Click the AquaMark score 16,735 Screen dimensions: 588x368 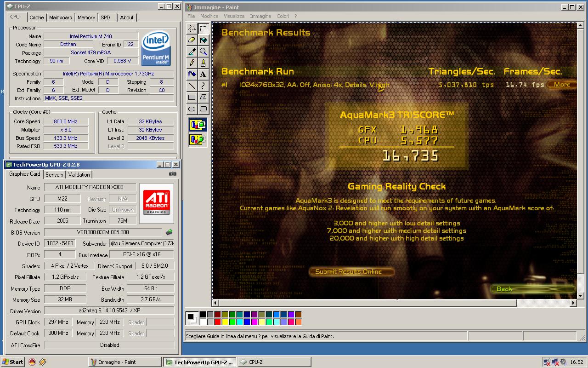click(x=410, y=156)
